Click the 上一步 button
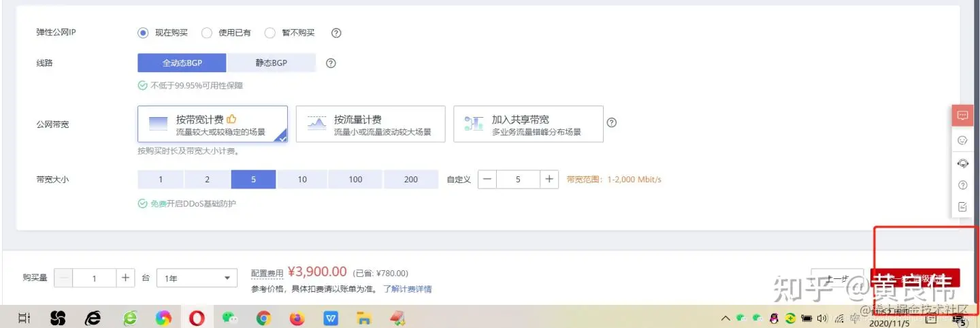The width and height of the screenshot is (980, 328). click(x=838, y=278)
